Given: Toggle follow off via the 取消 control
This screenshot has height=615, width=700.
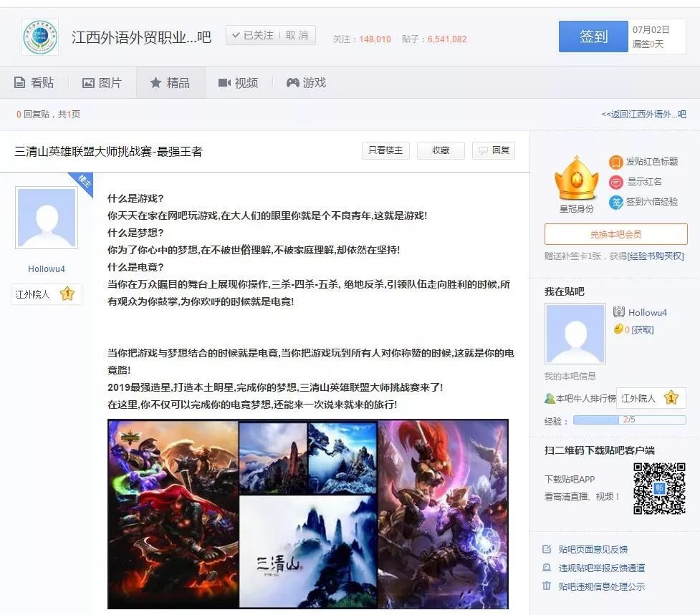Looking at the screenshot, I should coord(299,36).
